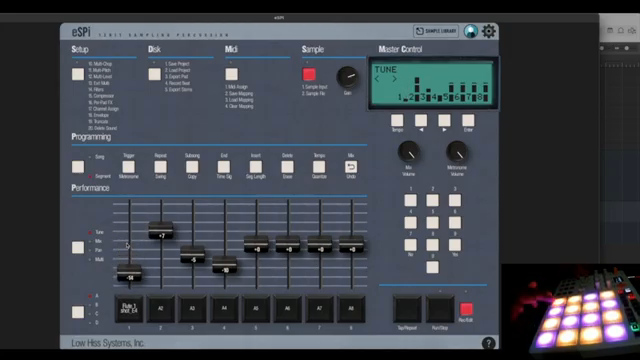Click fader 1 handle showing -14

129,273
